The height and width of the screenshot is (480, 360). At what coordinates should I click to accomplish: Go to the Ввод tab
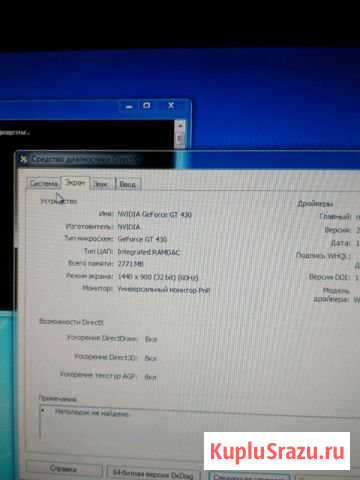[128, 184]
